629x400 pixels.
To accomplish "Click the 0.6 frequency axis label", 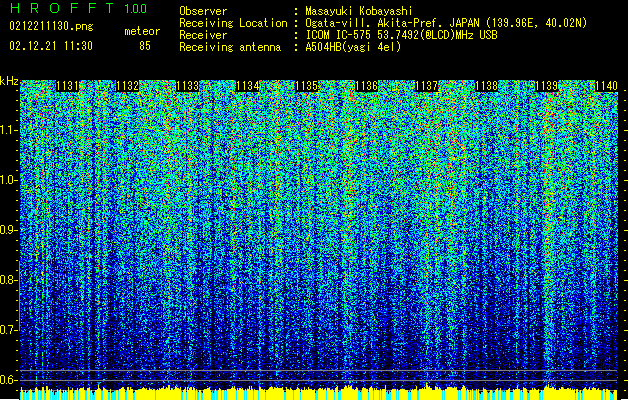I will pyautogui.click(x=8, y=380).
